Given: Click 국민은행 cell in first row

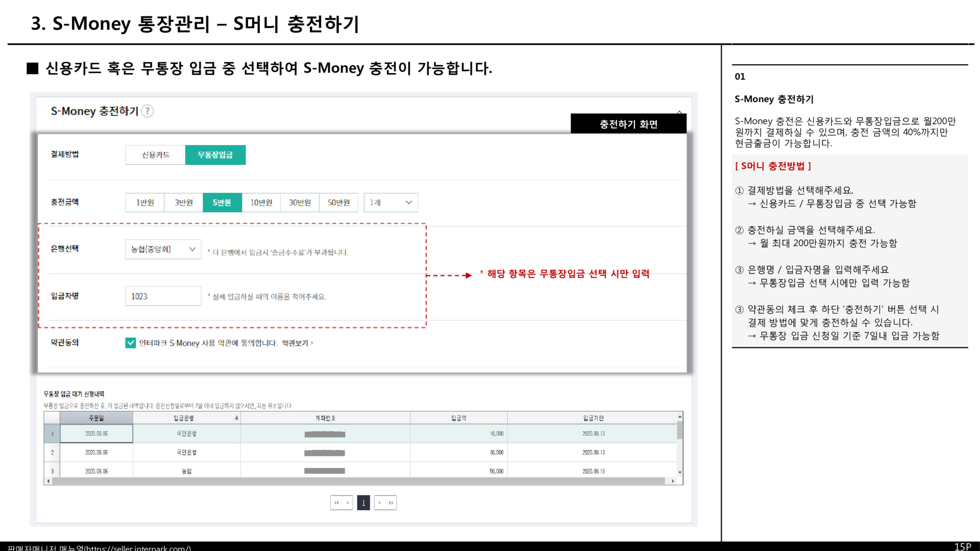Looking at the screenshot, I should [187, 434].
